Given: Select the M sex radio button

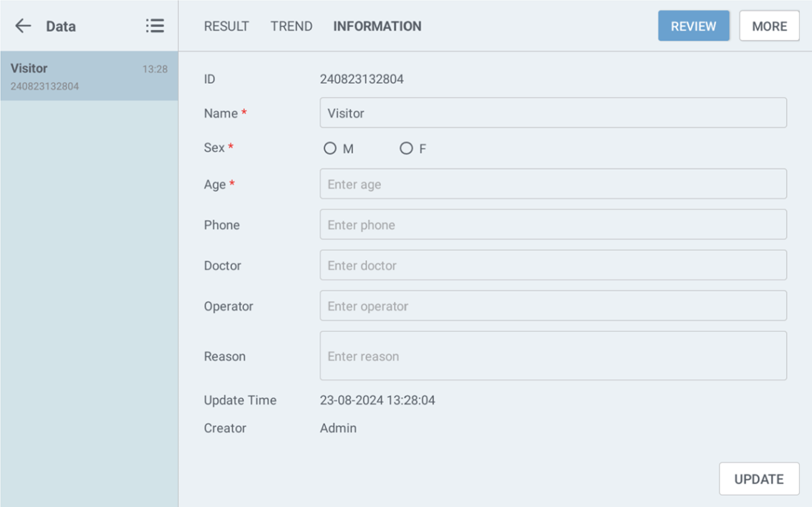Looking at the screenshot, I should [x=330, y=148].
